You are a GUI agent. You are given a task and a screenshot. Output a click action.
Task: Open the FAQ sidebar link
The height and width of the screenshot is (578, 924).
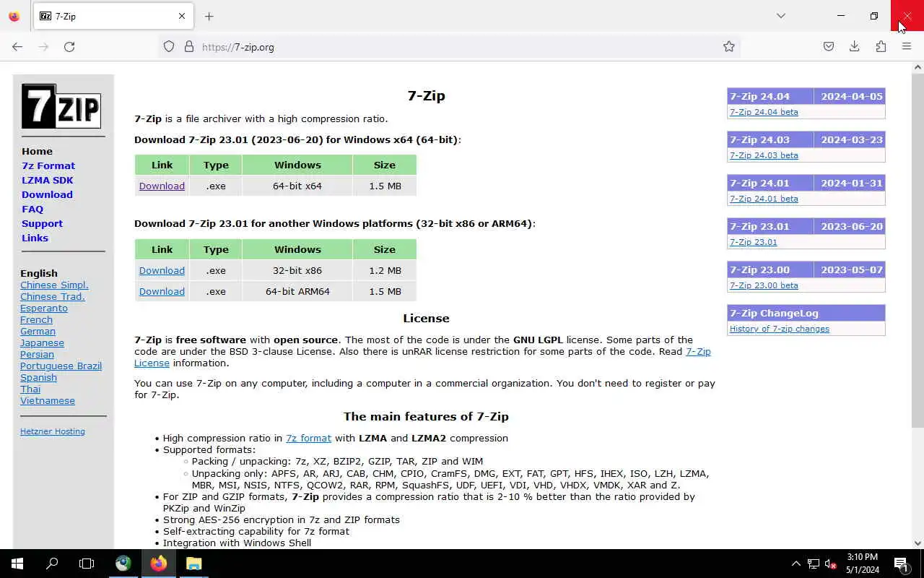(32, 209)
